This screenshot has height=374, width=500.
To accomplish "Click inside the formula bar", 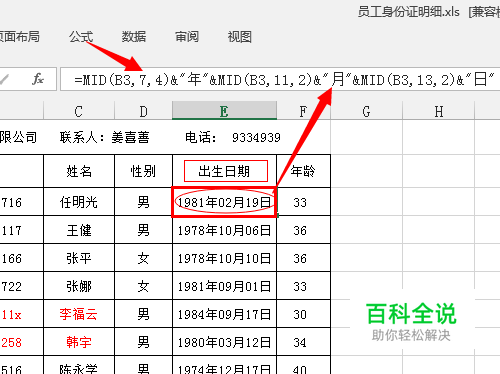I will coord(280,79).
